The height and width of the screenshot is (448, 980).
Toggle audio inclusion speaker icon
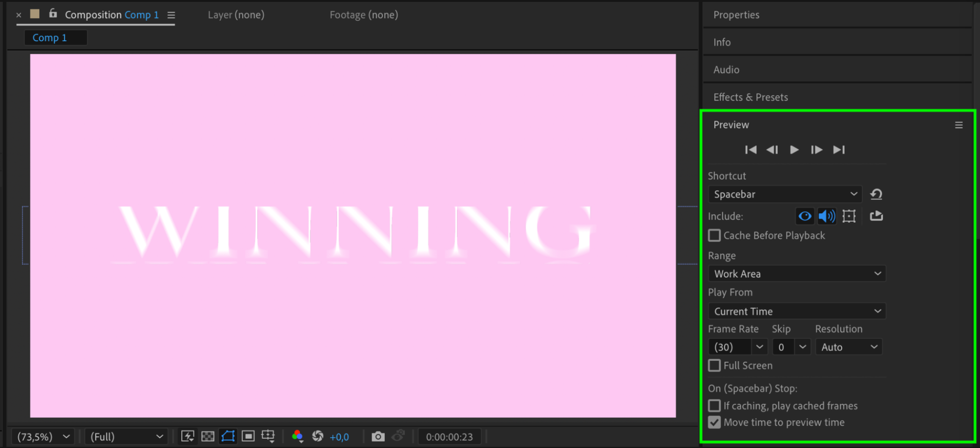pyautogui.click(x=827, y=216)
